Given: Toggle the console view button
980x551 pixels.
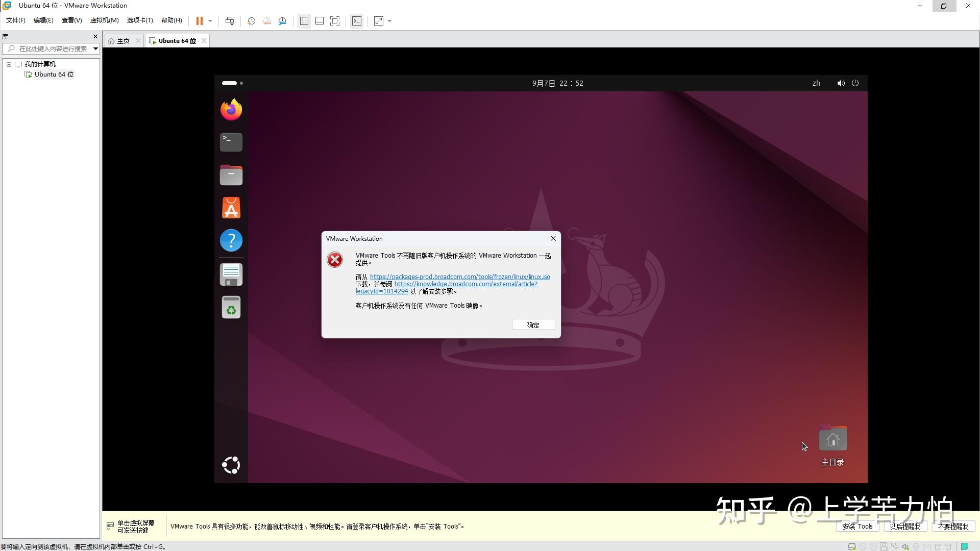Looking at the screenshot, I should click(x=356, y=21).
